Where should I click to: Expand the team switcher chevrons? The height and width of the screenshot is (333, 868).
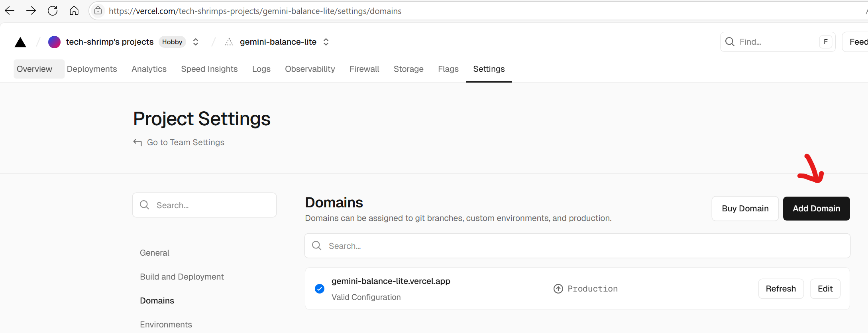[x=196, y=42]
